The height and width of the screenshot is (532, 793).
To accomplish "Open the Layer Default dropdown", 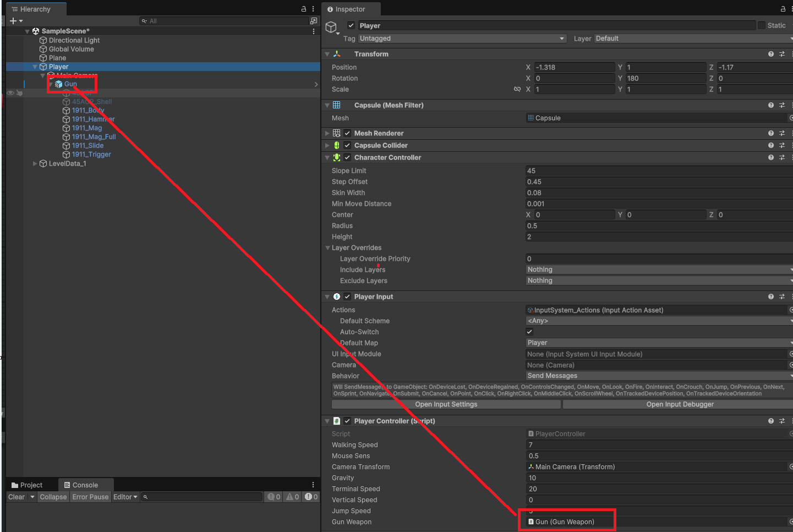I will pyautogui.click(x=693, y=39).
